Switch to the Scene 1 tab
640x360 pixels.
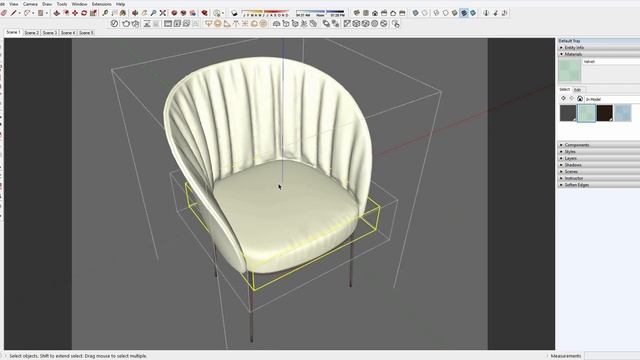(x=13, y=32)
